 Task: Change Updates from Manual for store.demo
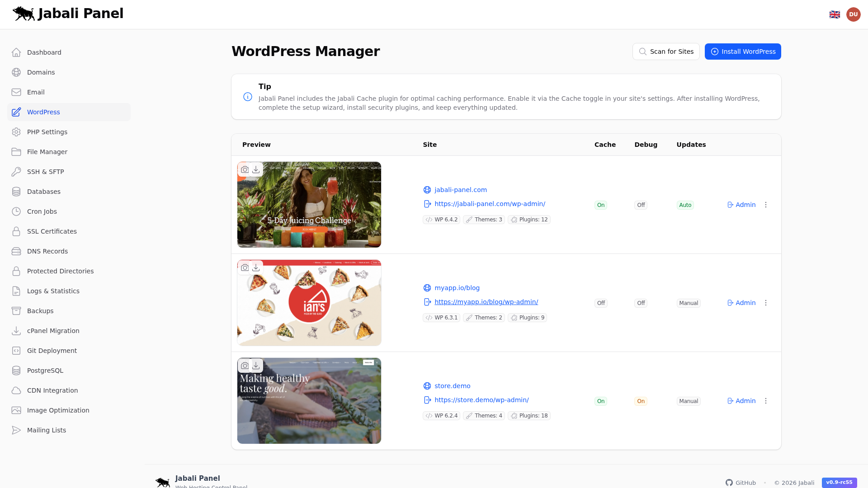pyautogui.click(x=688, y=401)
